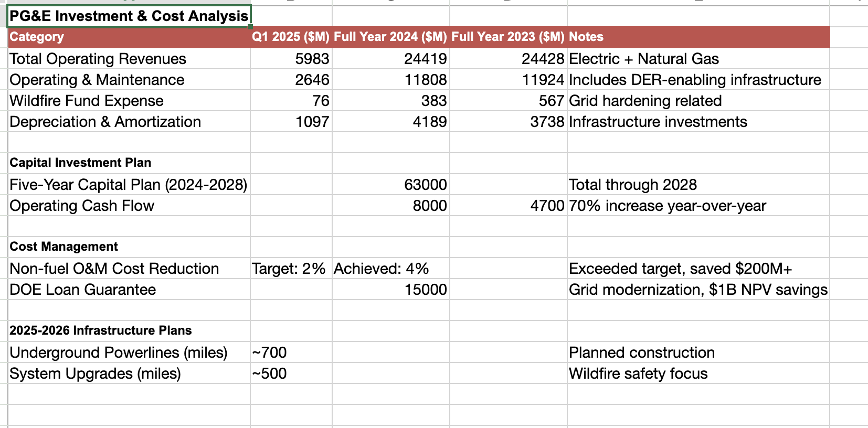Click the 'Total through 2028' note
Viewport: 868px width, 428px height.
point(633,185)
